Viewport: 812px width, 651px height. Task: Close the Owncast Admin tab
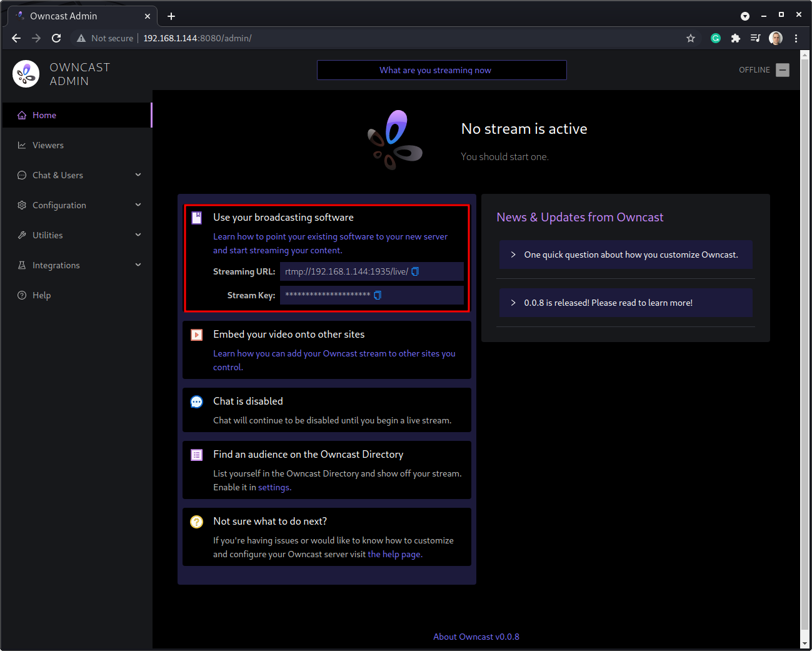148,16
